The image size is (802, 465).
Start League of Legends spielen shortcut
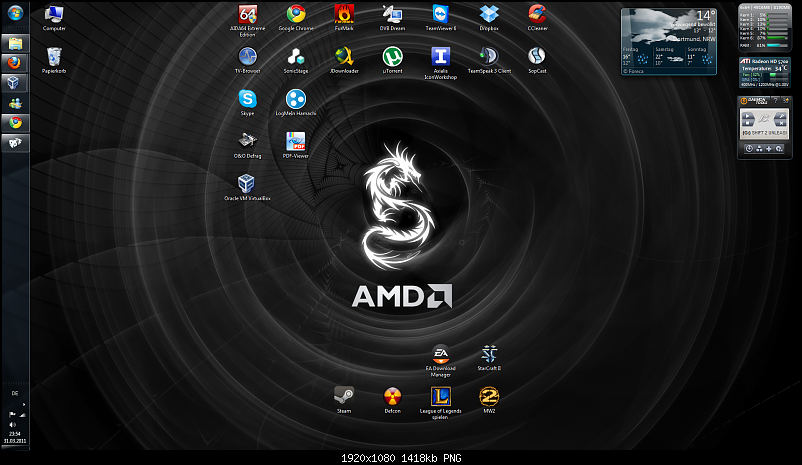[440, 403]
